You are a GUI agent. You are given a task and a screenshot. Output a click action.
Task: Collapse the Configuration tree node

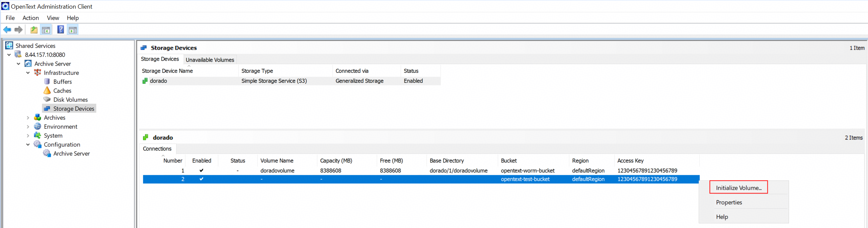[28, 145]
